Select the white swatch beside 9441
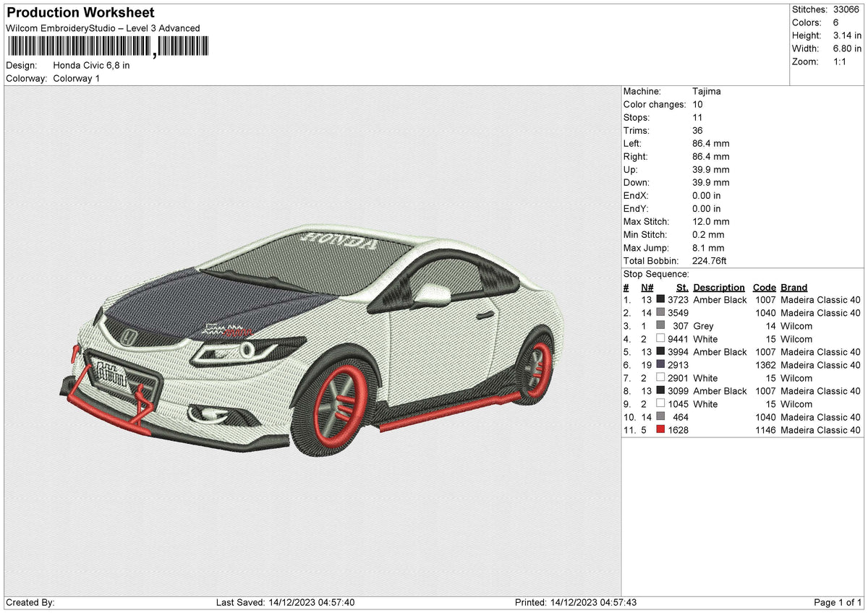Screen dimensions: 868x613 660,339
